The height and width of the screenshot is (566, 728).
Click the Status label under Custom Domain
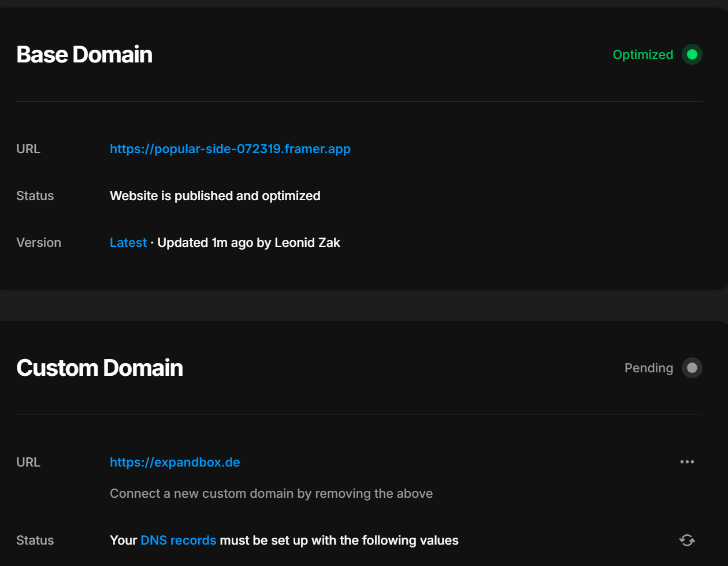(35, 541)
